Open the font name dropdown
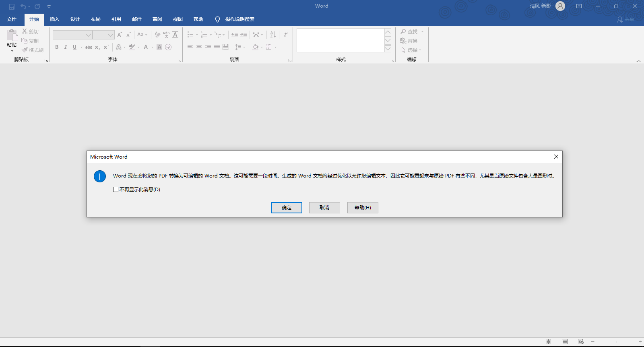The width and height of the screenshot is (644, 347). coord(88,35)
